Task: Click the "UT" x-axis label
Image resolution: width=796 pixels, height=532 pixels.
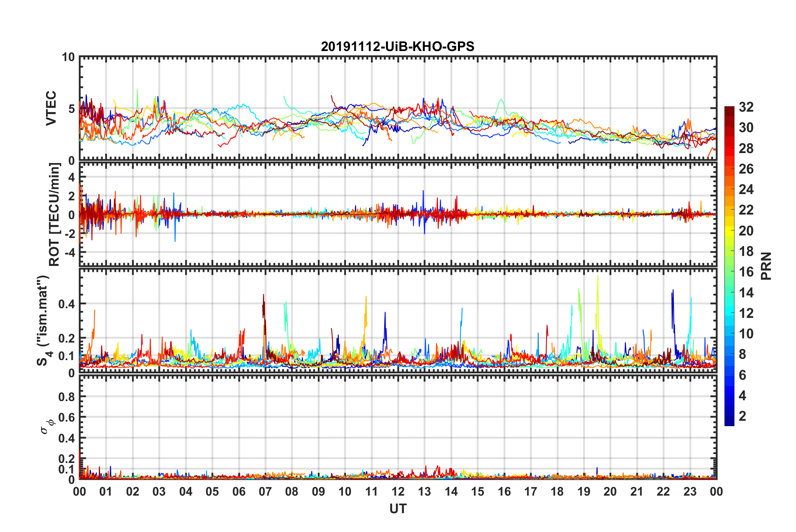Action: click(x=398, y=509)
